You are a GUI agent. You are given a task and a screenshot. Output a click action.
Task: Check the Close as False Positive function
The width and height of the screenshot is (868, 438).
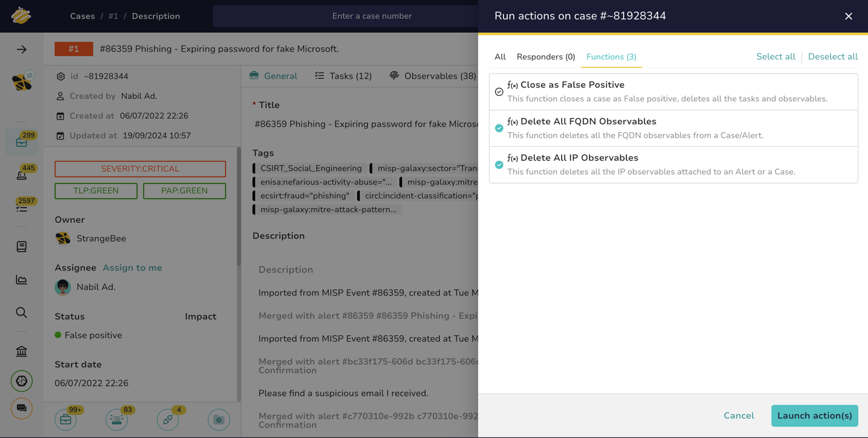[x=499, y=92]
